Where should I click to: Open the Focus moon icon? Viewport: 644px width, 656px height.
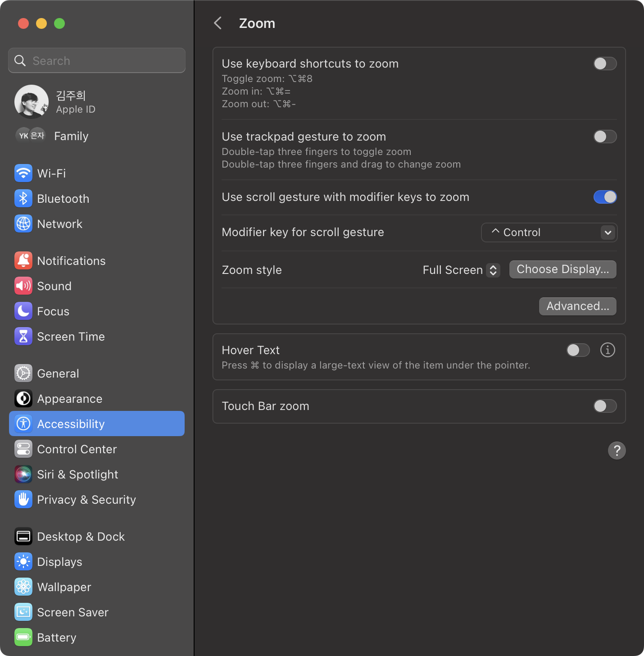[x=23, y=311]
